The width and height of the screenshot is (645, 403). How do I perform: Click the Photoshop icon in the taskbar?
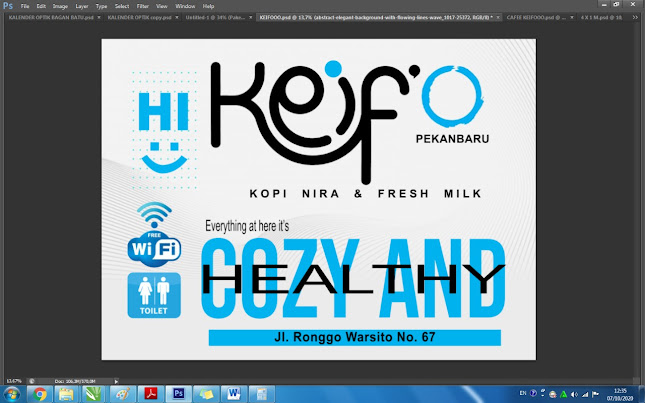click(182, 394)
